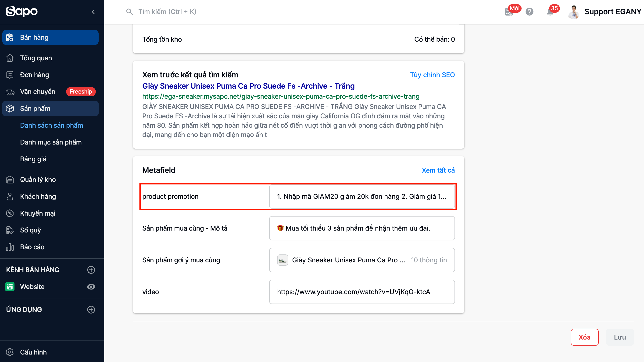Go to Danh mục sản phẩm submenu

pyautogui.click(x=51, y=142)
